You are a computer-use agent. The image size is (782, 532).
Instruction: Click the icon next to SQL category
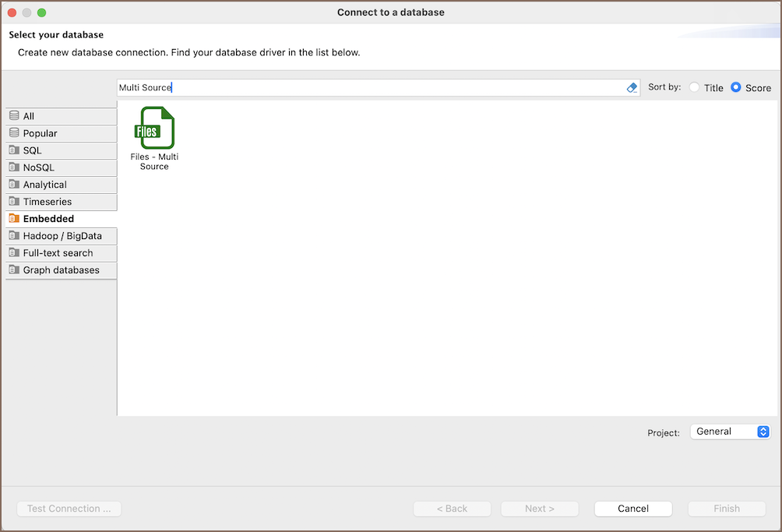[14, 150]
